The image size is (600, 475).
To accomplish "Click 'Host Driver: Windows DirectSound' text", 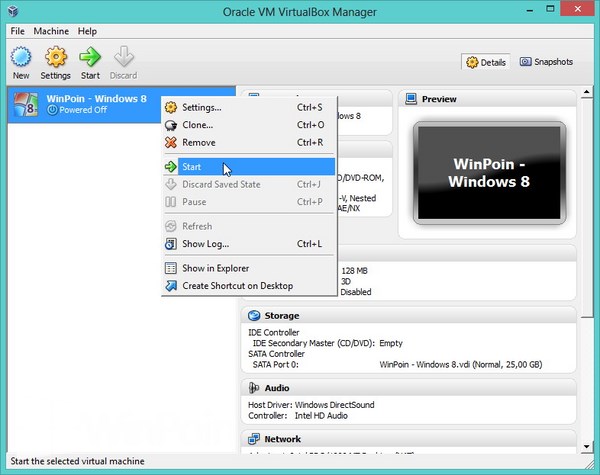I will tap(311, 405).
